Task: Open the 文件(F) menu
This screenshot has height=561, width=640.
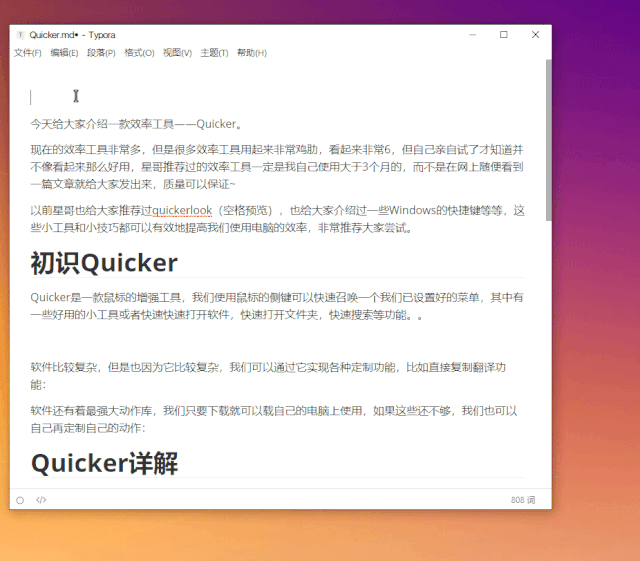Action: click(x=28, y=53)
